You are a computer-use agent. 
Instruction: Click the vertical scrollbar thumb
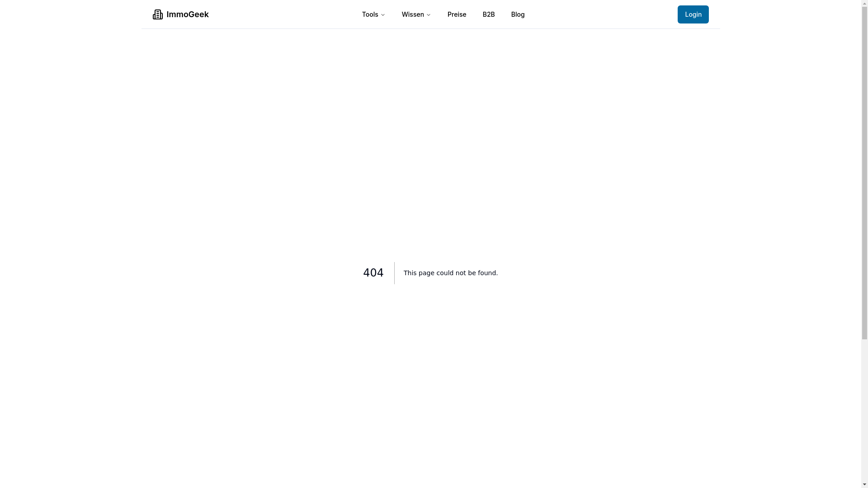864,173
